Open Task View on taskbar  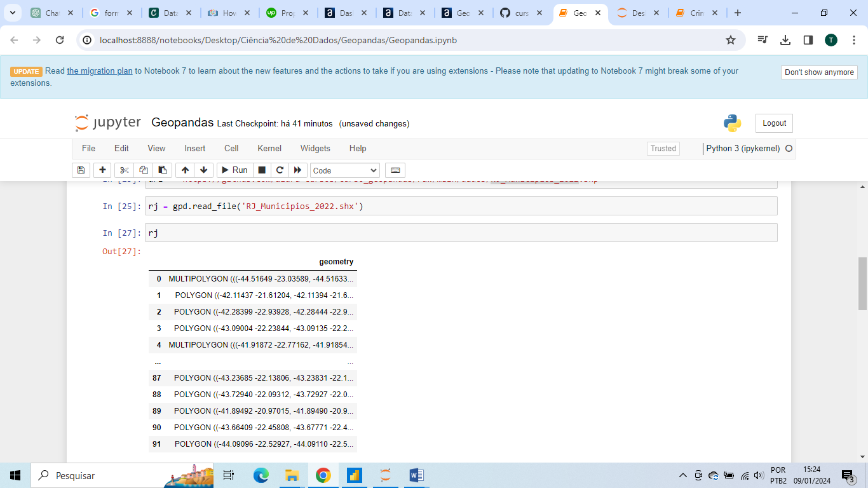click(229, 475)
